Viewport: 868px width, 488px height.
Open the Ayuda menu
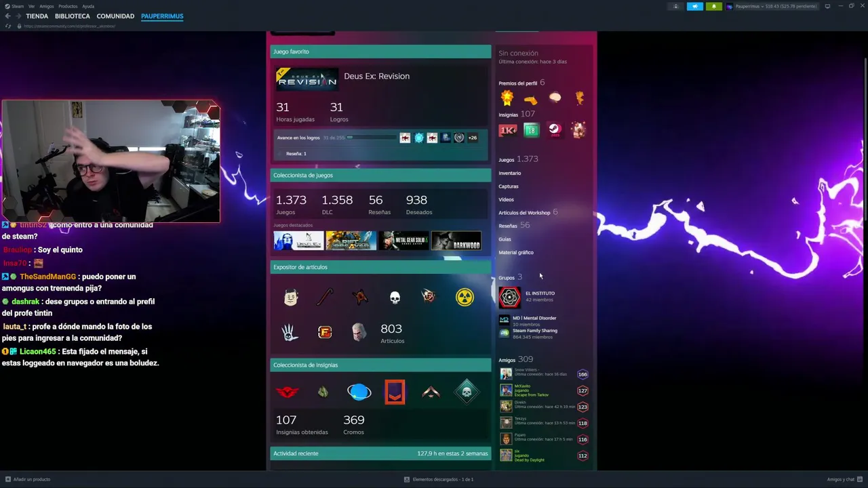click(x=88, y=6)
